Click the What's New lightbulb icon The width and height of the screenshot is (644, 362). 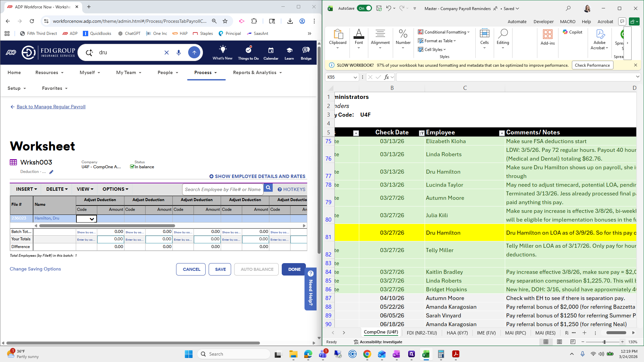[222, 50]
